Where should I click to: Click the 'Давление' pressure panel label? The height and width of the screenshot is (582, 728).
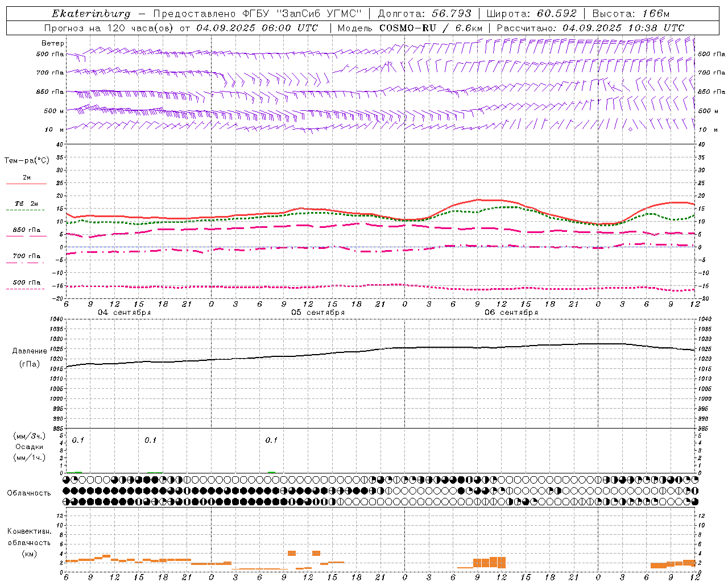point(30,351)
